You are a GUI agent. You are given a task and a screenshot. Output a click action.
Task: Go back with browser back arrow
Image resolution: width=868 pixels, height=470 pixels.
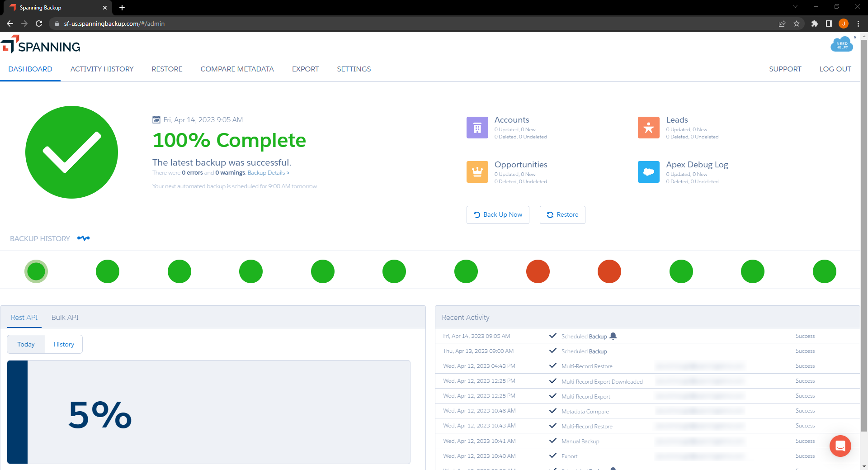(10, 24)
